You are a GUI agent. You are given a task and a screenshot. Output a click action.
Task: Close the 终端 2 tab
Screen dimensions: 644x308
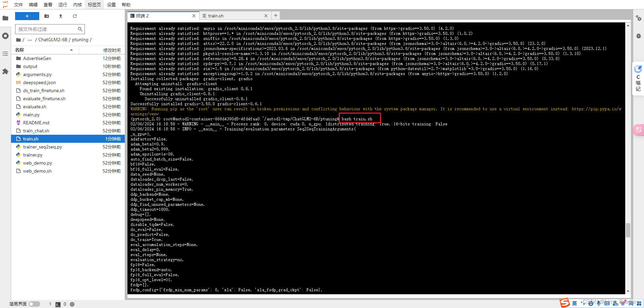(x=194, y=16)
